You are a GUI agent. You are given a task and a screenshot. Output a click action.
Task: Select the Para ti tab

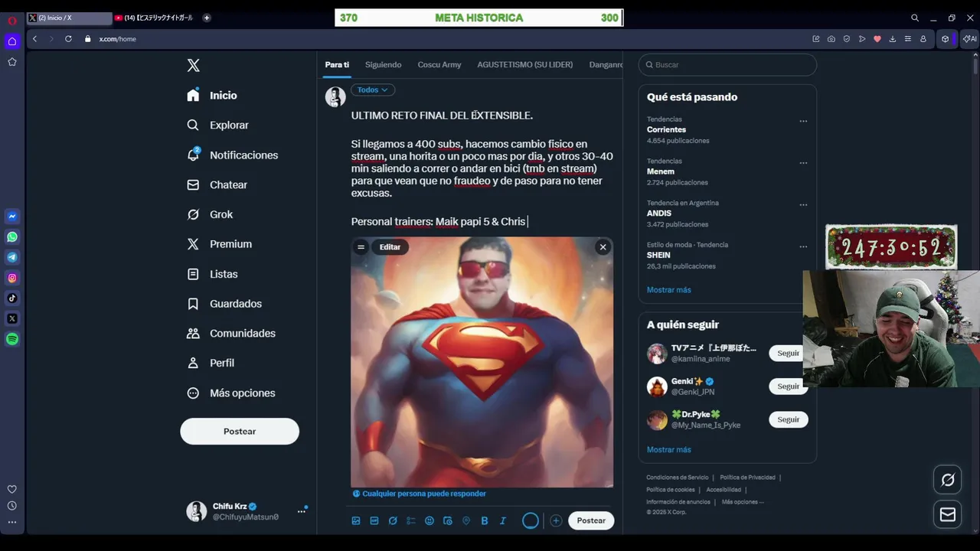[x=337, y=65]
